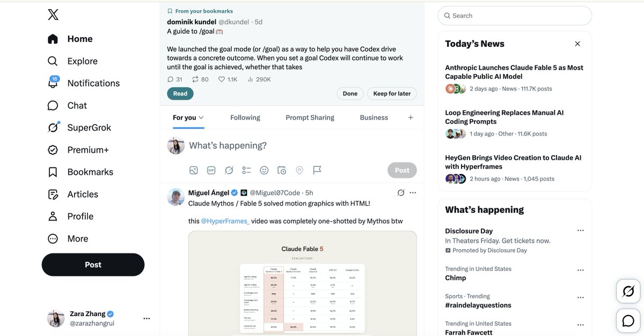The image size is (644, 336).
Task: Expand the For you chevron dropdown
Action: (201, 118)
